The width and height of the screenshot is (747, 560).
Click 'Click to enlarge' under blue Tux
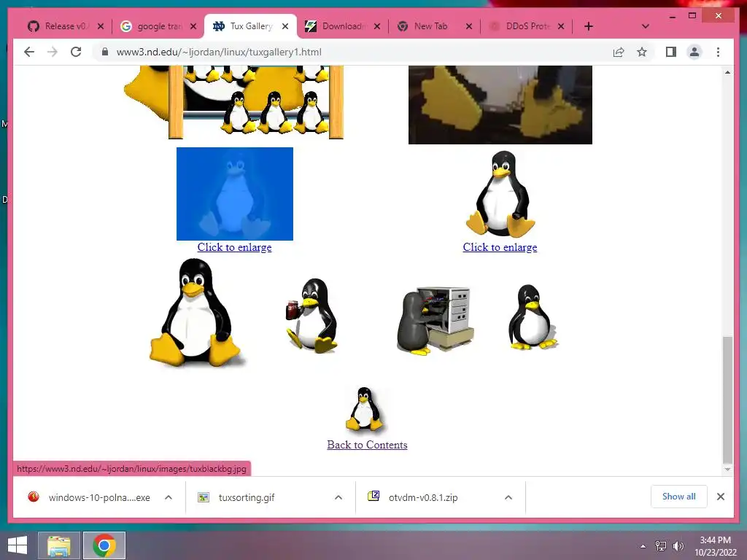(x=234, y=247)
